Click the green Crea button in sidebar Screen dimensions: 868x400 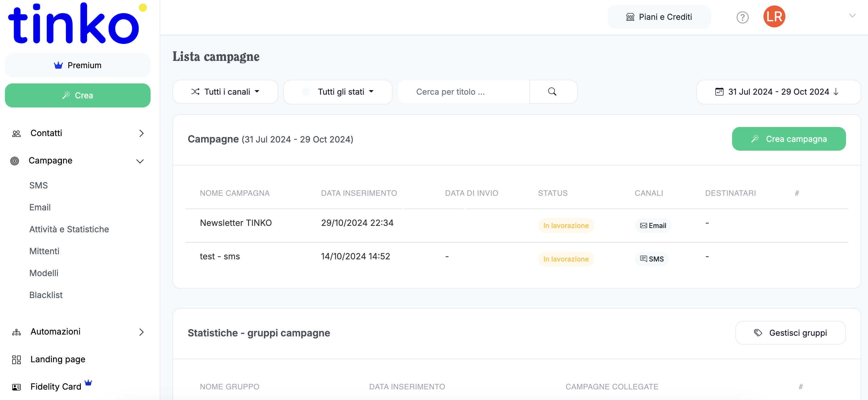pyautogui.click(x=77, y=95)
